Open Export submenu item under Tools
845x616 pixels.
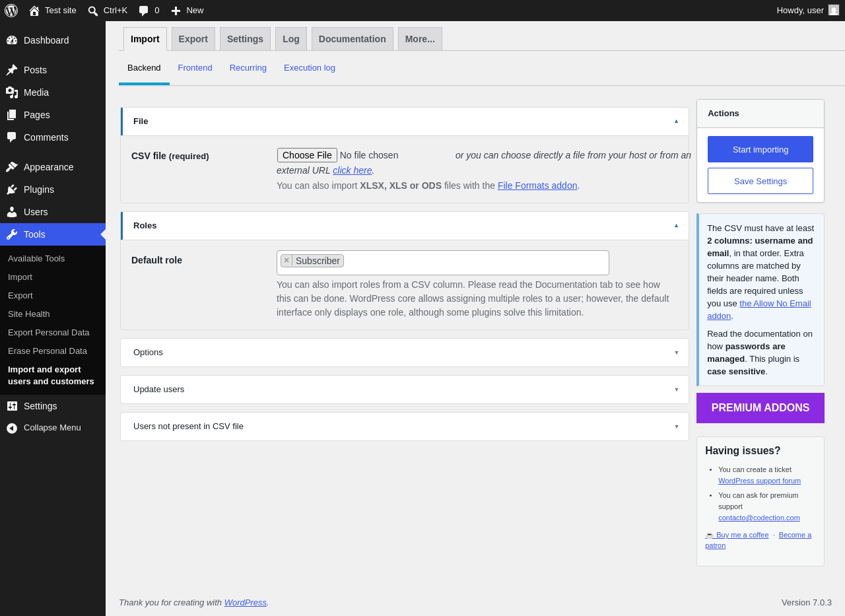click(x=20, y=296)
